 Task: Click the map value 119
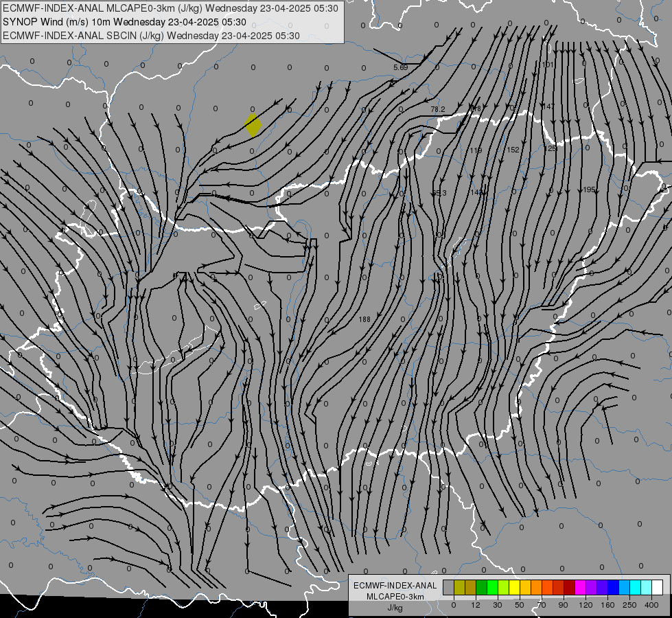coord(476,150)
